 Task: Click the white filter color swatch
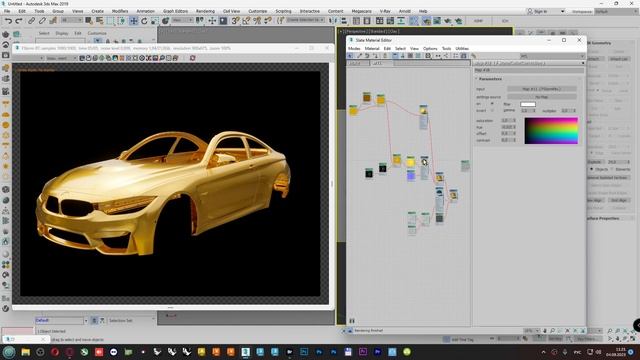(528, 104)
